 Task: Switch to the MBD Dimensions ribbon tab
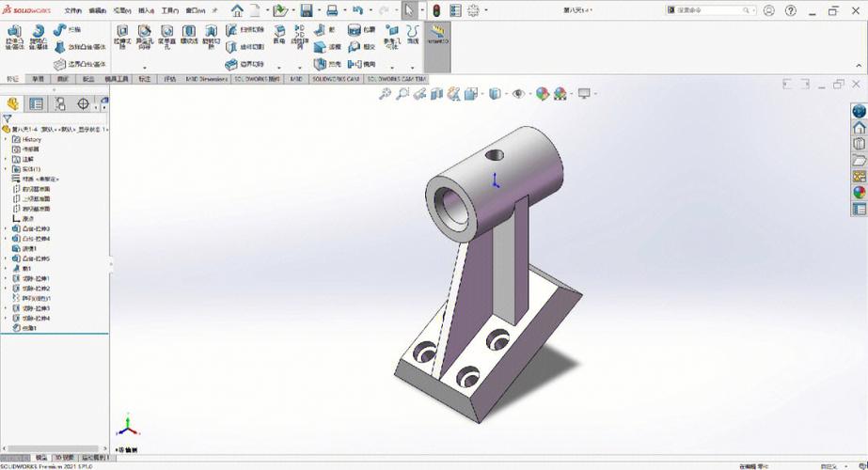tap(207, 79)
